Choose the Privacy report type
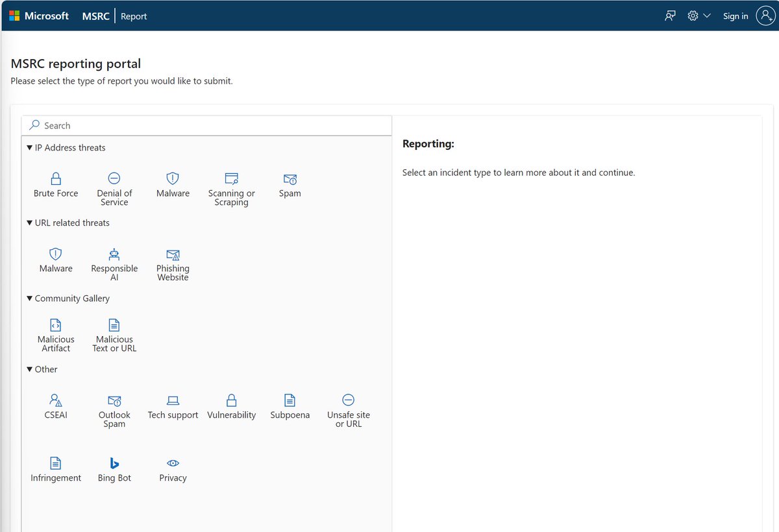The width and height of the screenshot is (779, 532). [x=173, y=470]
